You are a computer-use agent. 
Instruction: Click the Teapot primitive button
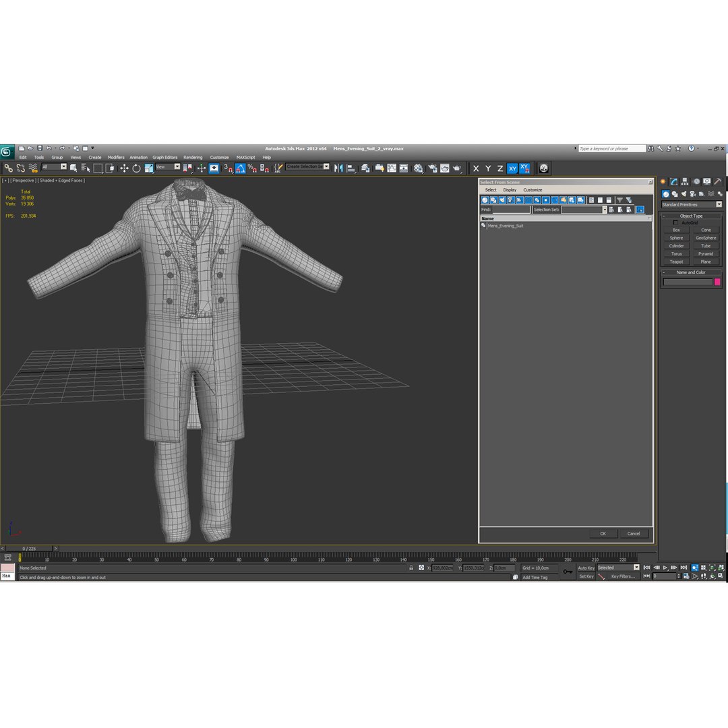pyautogui.click(x=676, y=262)
